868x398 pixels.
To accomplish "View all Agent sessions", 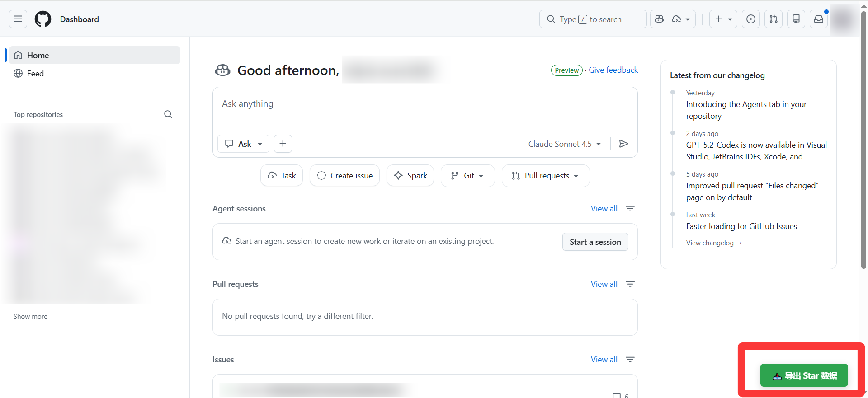I will [x=604, y=208].
